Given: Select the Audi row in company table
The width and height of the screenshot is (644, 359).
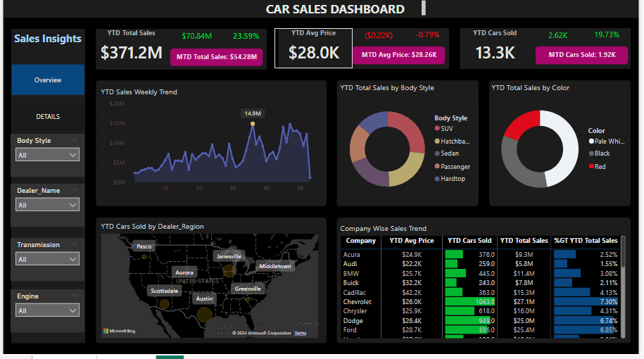Looking at the screenshot, I should point(480,264).
